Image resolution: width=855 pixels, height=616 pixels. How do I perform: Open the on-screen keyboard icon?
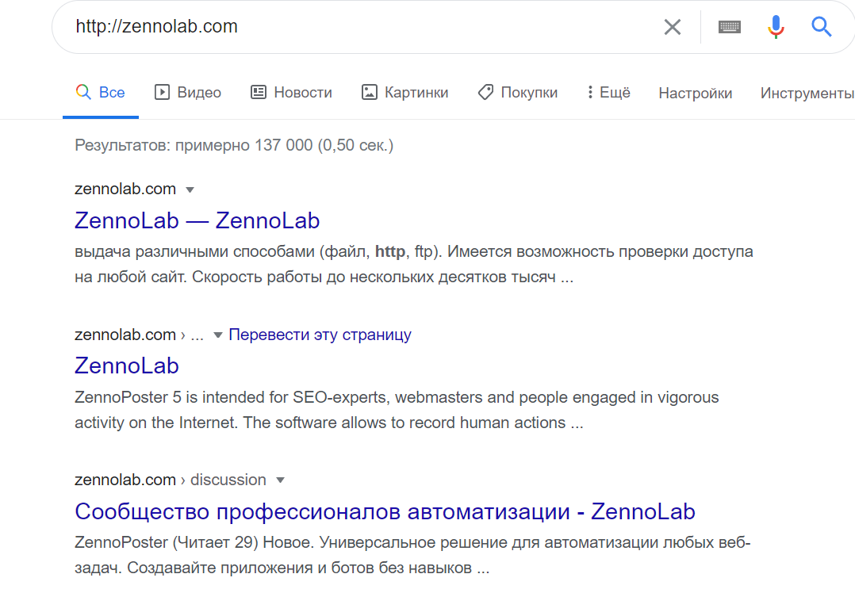[729, 27]
